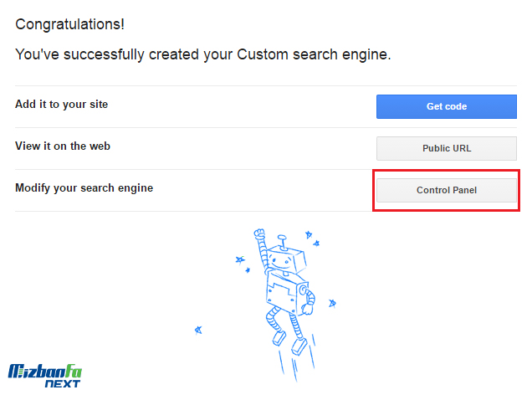
Task: Click the words 'Custom search engine' in message
Action: (312, 55)
